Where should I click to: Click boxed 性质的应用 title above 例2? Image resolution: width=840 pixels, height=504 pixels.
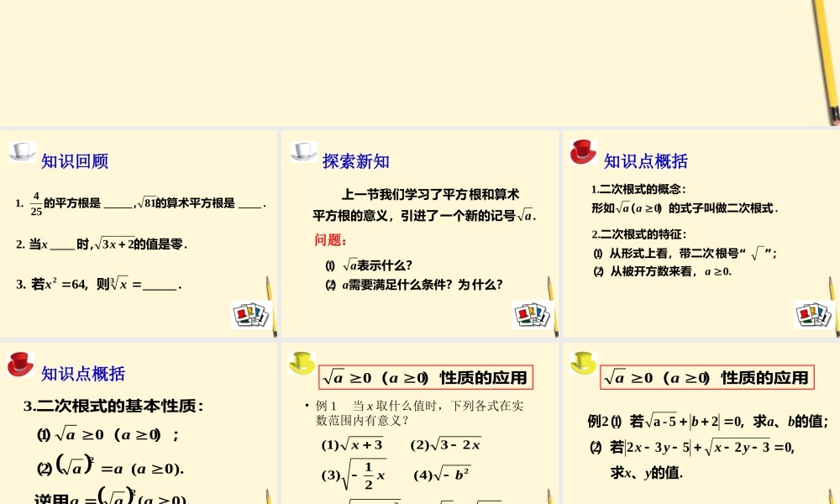[x=707, y=378]
